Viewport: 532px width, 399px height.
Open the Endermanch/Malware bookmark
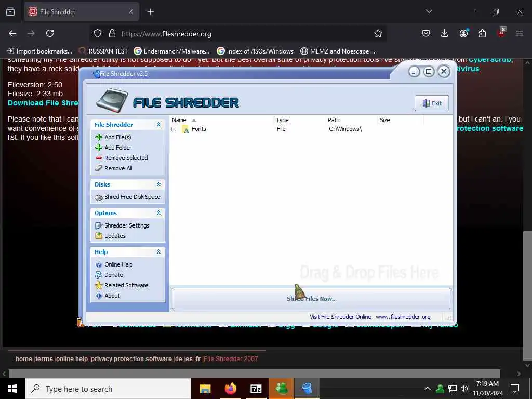171,51
